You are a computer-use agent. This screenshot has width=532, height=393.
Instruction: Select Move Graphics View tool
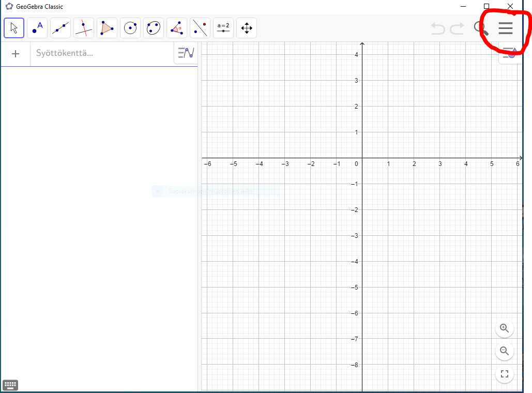pyautogui.click(x=247, y=28)
